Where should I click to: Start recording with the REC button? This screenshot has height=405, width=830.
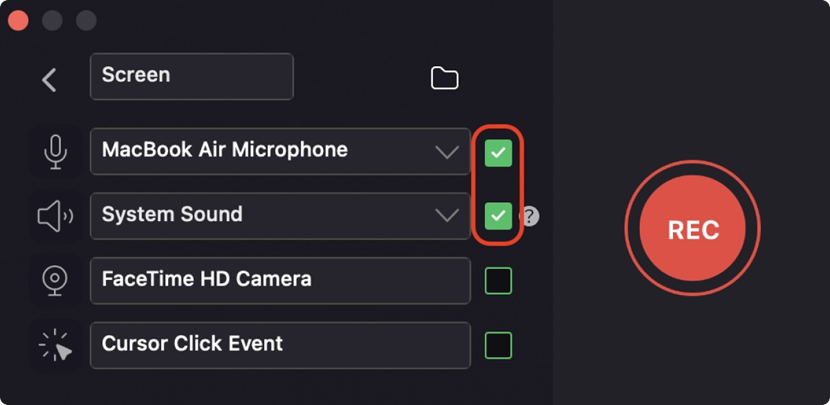click(693, 229)
